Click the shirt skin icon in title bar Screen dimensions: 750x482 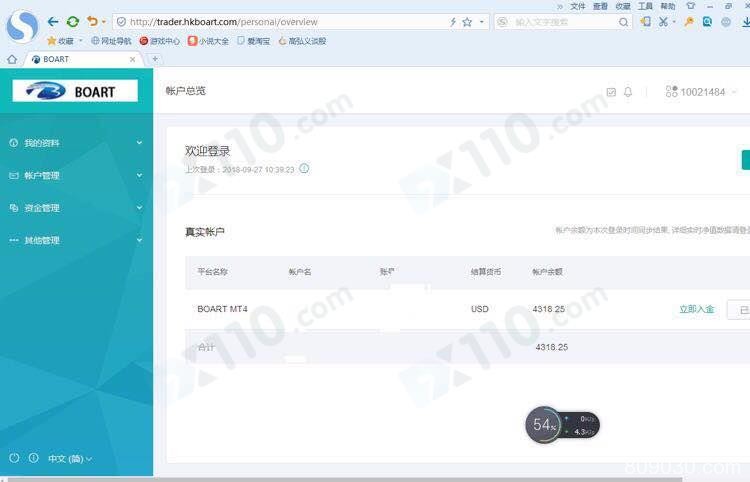tap(690, 6)
